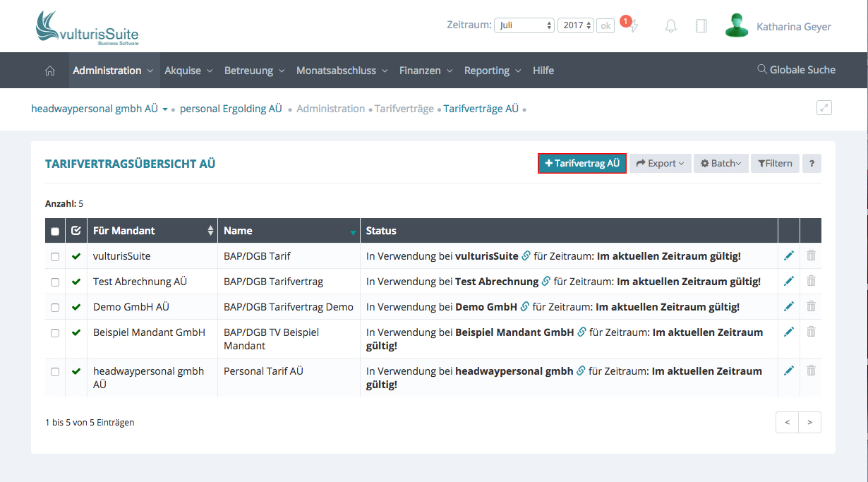Open the Batch dropdown menu
This screenshot has height=482, width=868.
[721, 163]
